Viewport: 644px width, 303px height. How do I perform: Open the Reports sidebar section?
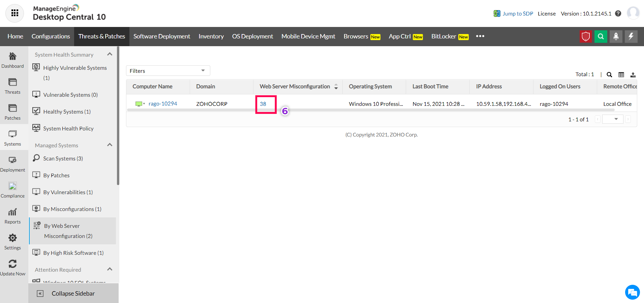(x=12, y=216)
